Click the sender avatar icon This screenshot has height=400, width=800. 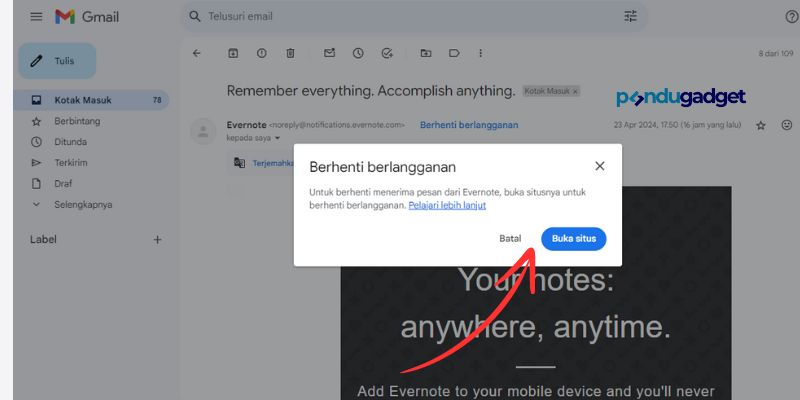[203, 132]
